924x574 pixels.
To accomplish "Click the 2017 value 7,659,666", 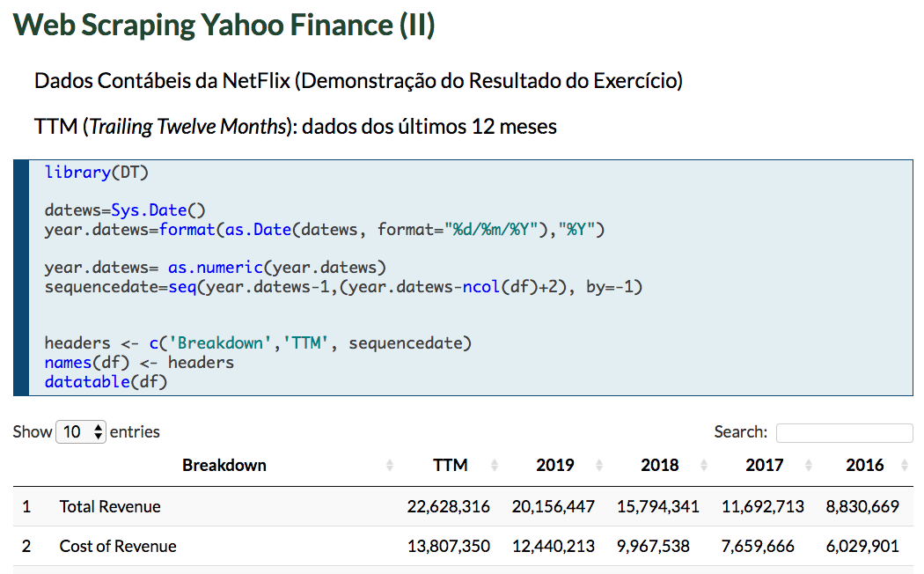I will click(x=758, y=547).
